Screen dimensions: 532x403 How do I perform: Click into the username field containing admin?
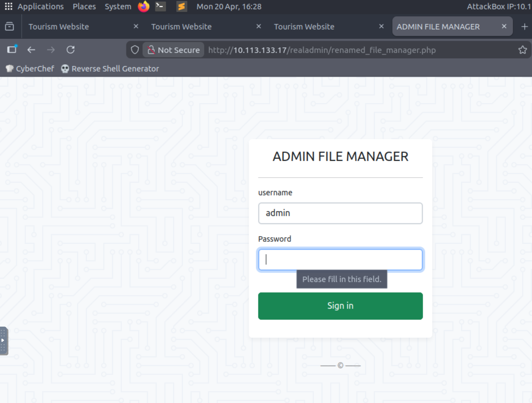click(340, 213)
